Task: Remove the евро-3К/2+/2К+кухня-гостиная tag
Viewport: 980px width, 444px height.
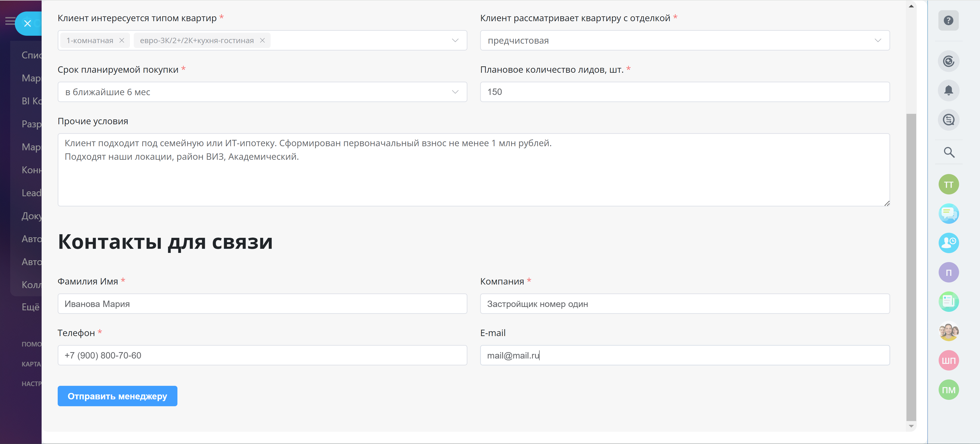Action: pyautogui.click(x=262, y=40)
